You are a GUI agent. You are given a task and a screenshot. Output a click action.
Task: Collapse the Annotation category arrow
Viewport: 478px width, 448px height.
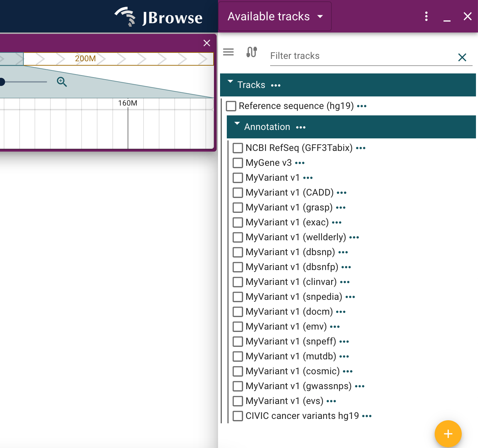237,124
